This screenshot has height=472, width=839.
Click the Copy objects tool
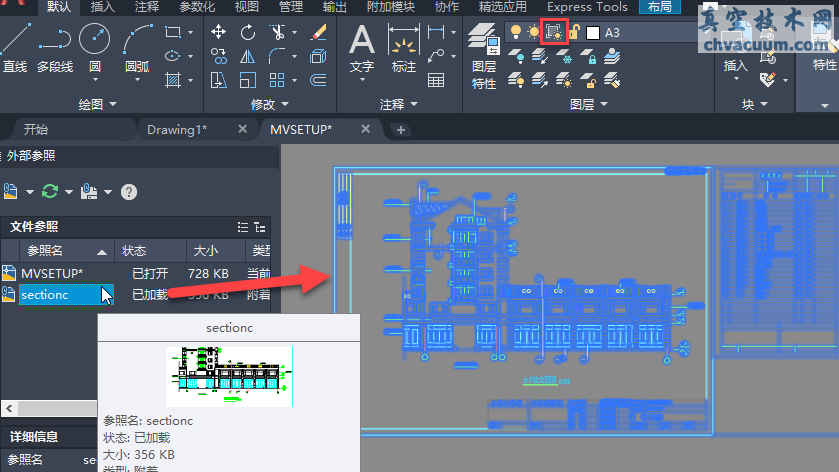click(x=218, y=56)
